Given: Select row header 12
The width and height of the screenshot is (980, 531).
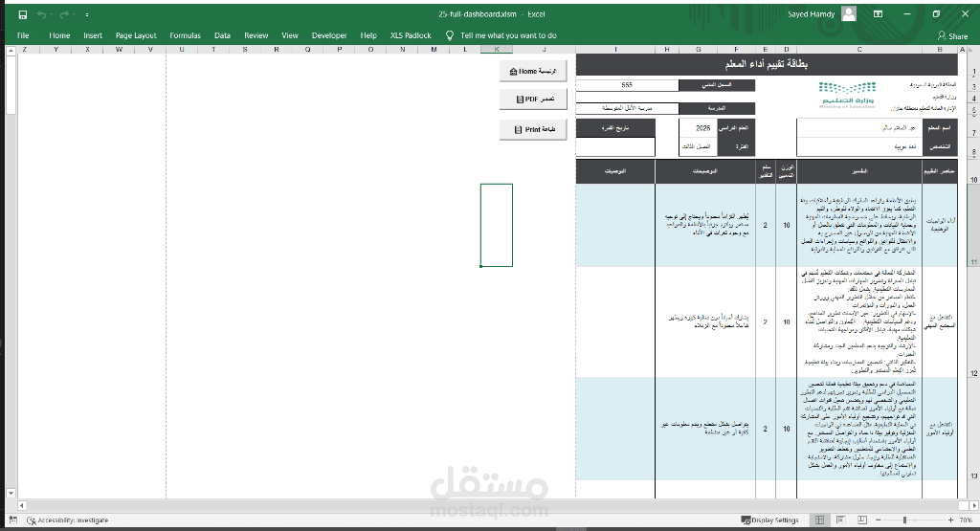Looking at the screenshot, I should coord(973,321).
